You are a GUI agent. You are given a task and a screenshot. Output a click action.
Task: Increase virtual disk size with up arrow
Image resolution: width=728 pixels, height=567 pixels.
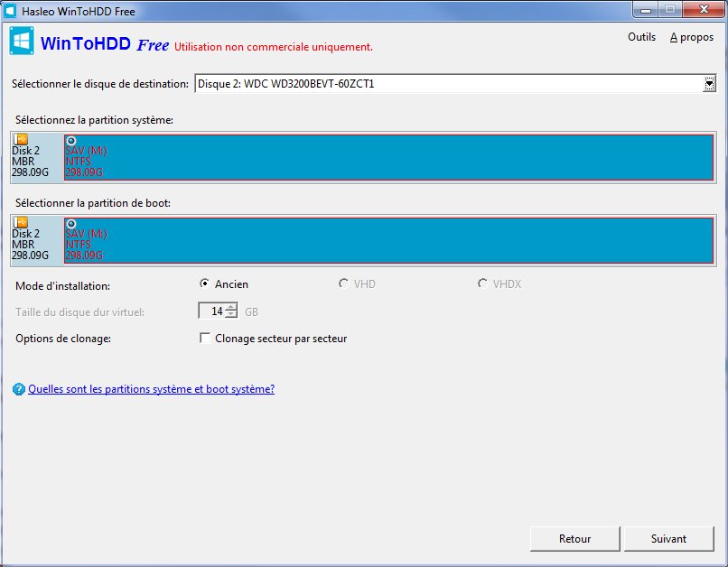[231, 307]
